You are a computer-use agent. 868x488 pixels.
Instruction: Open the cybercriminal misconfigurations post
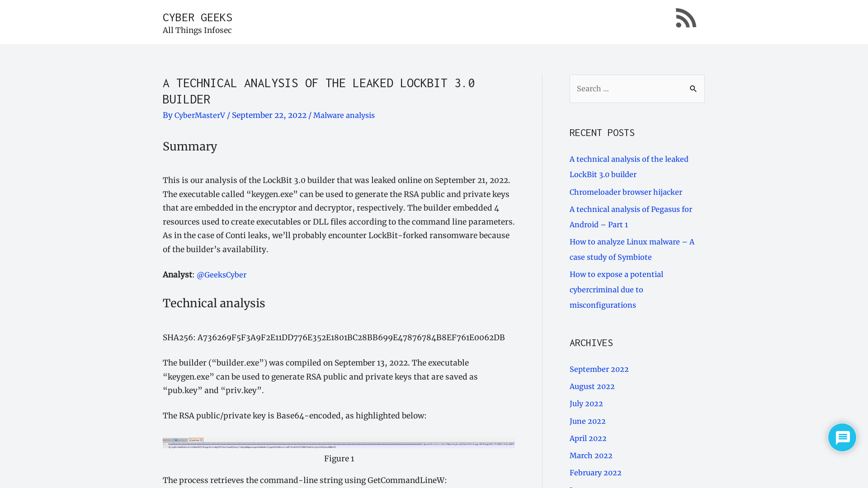[616, 290]
